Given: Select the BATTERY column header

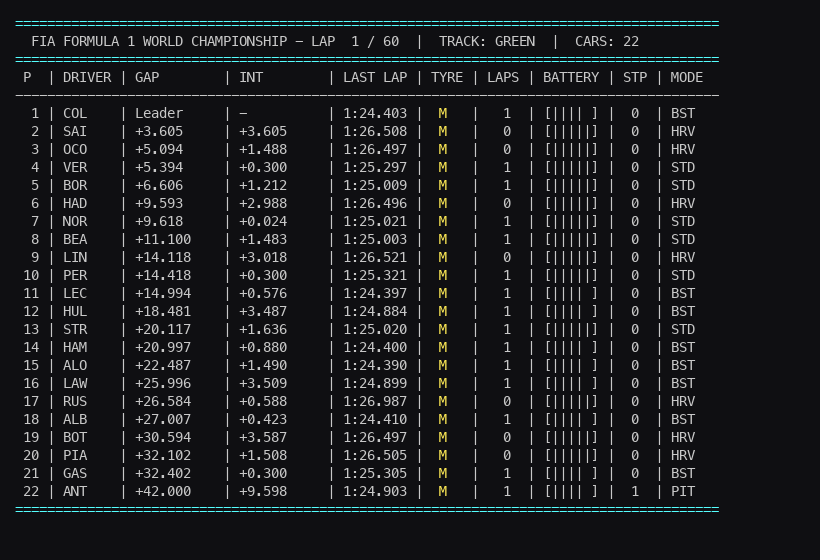Looking at the screenshot, I should tap(571, 77).
